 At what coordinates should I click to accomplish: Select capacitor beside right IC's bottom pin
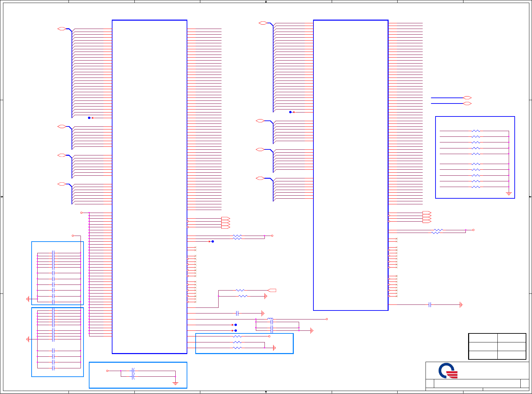[x=430, y=304]
